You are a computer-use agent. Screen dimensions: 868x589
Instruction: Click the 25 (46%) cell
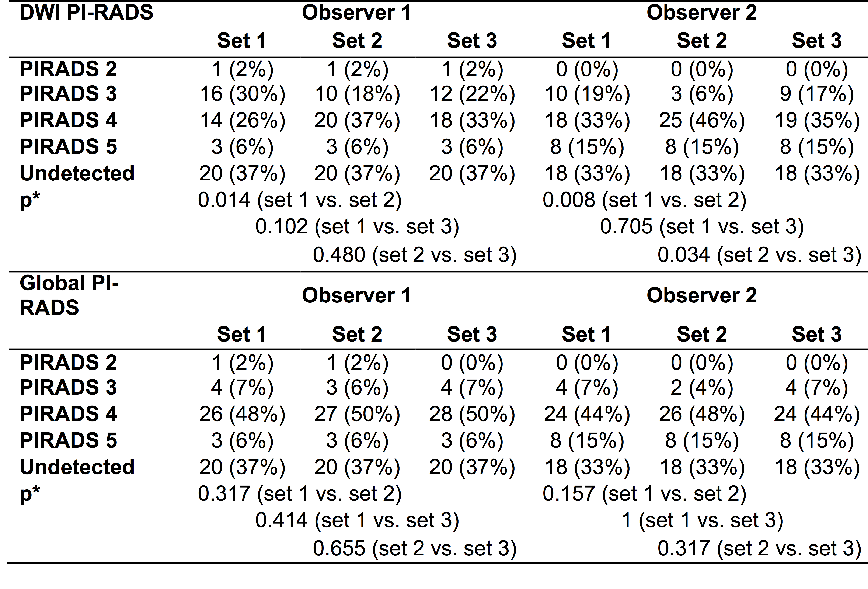click(702, 120)
